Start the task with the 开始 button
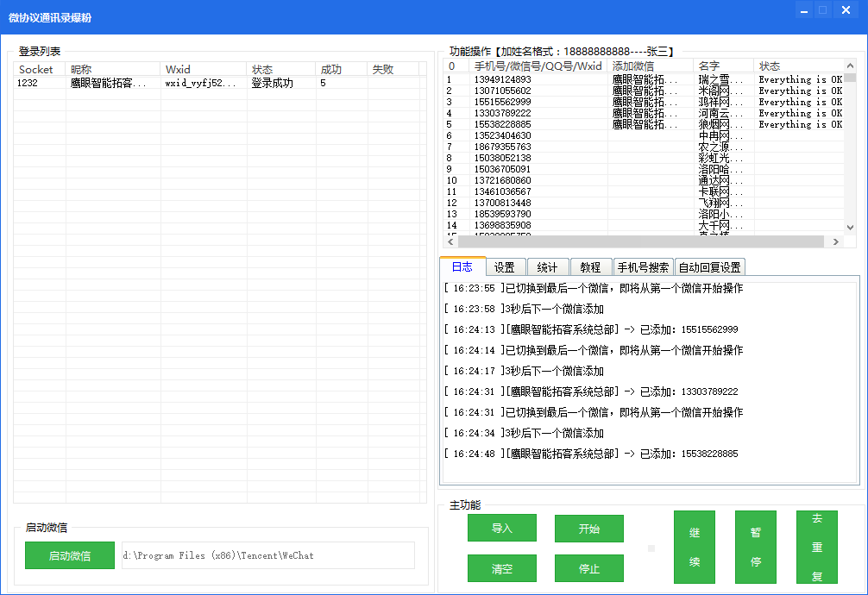This screenshot has width=868, height=595. coord(589,529)
